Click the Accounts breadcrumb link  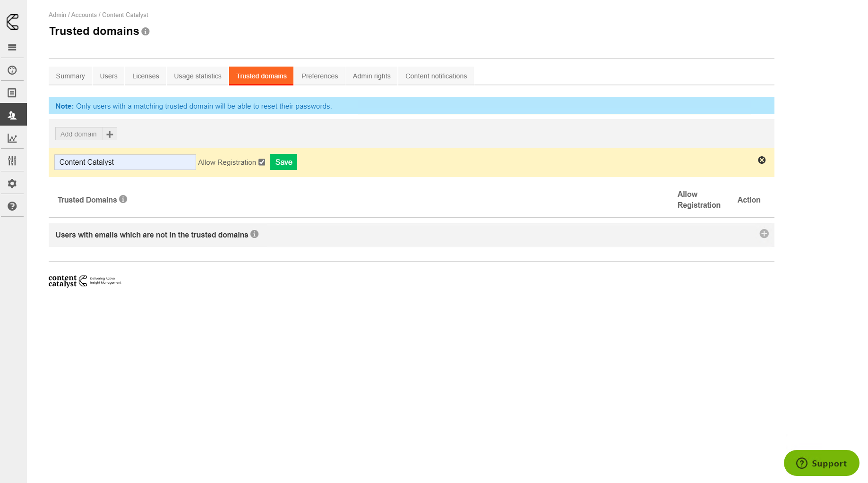(x=84, y=15)
